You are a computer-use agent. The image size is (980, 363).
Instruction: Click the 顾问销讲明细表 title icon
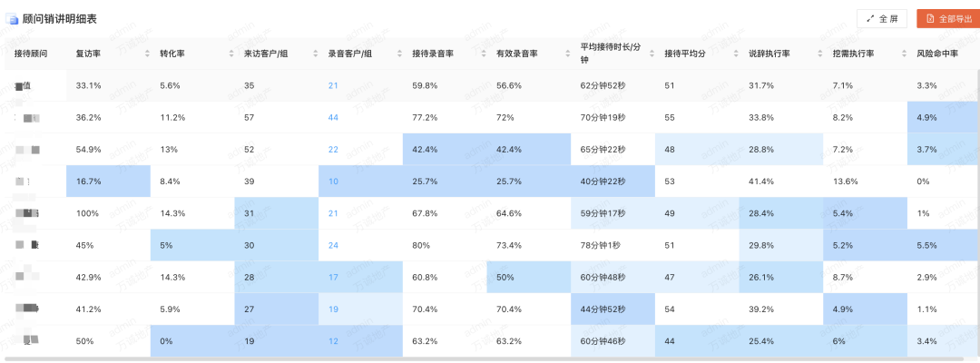coord(13,18)
